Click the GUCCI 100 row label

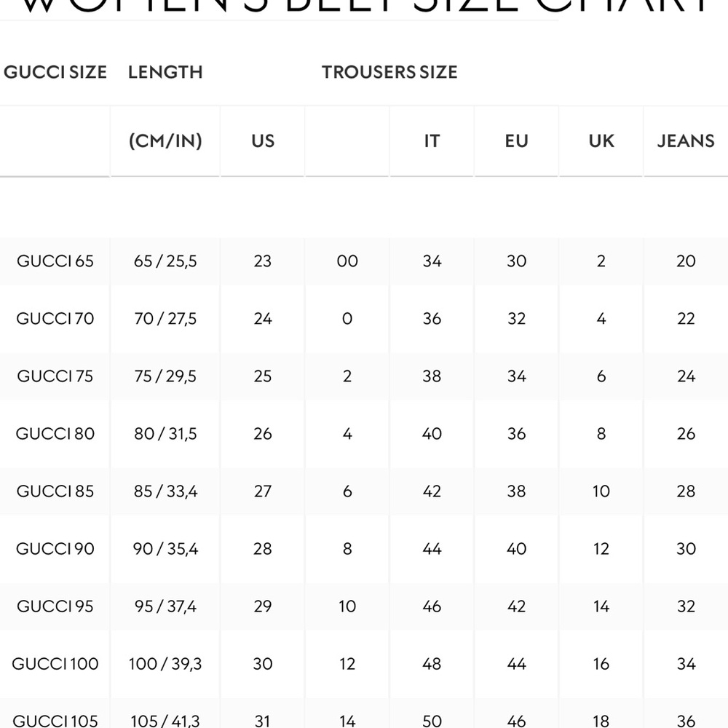(55, 664)
